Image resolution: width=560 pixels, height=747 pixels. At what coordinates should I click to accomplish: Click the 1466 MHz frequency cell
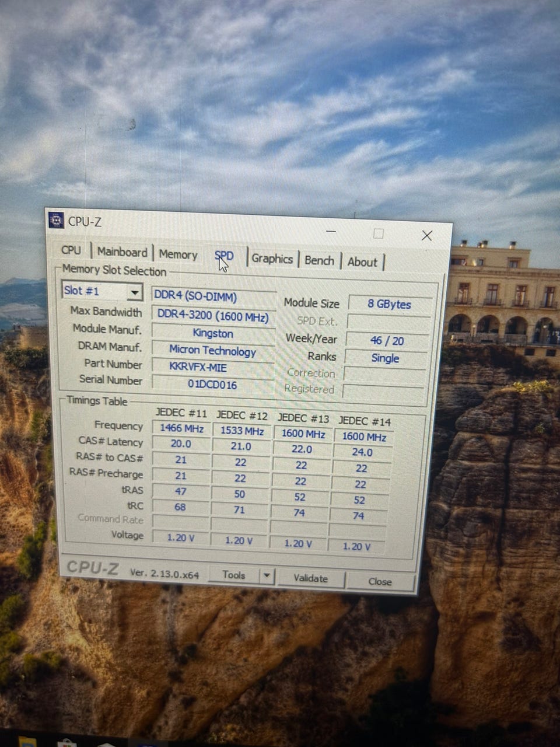[x=181, y=428]
